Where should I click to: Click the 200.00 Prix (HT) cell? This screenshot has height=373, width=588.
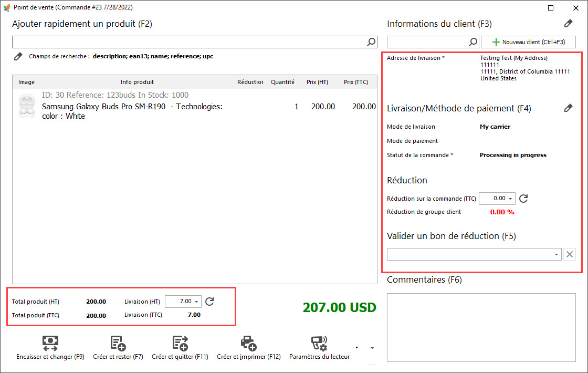point(323,107)
